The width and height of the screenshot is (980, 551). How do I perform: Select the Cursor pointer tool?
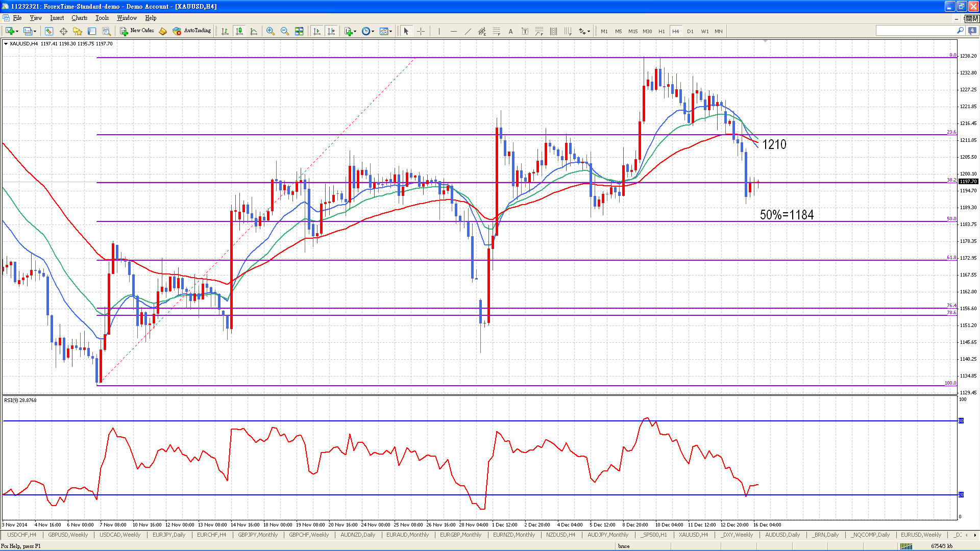(406, 31)
